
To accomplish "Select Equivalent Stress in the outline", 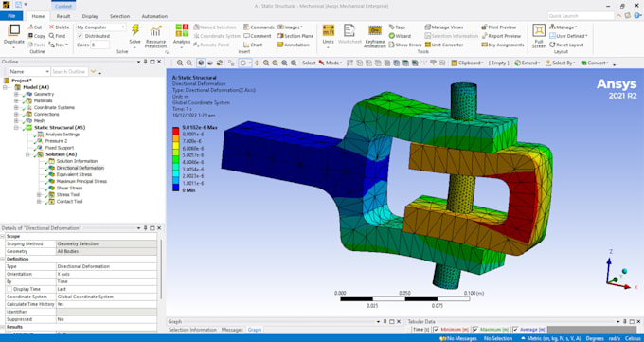I will tap(74, 174).
